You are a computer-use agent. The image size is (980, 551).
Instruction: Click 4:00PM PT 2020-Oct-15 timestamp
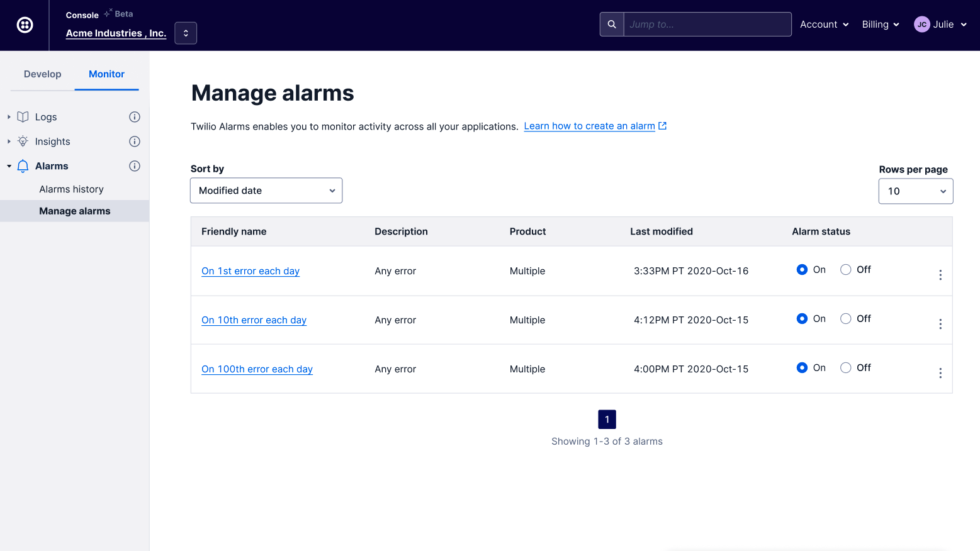point(691,369)
